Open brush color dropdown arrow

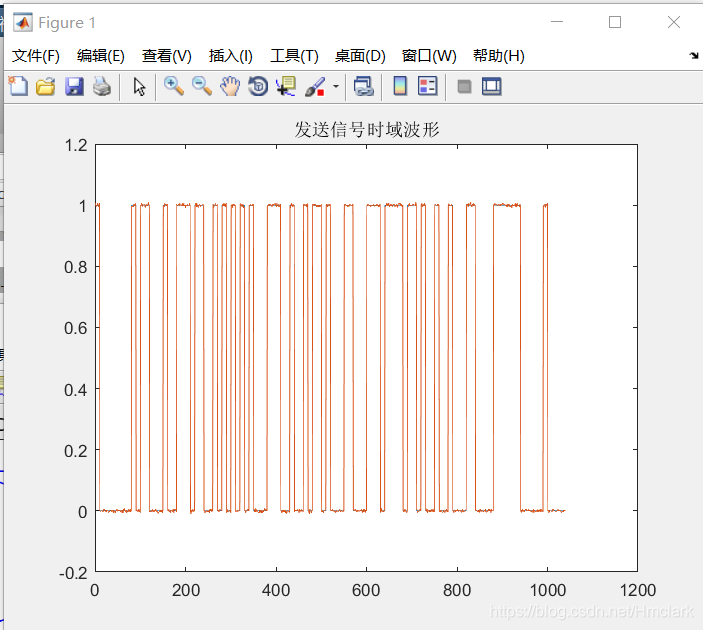(x=336, y=86)
